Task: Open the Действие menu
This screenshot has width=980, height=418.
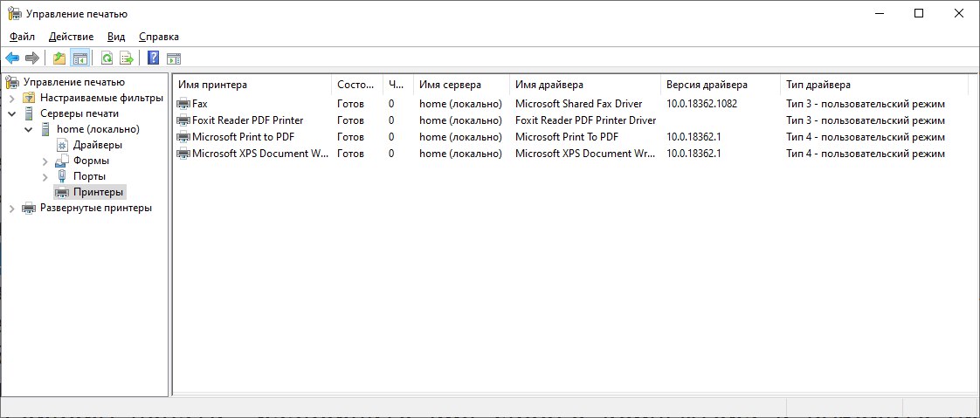Action: tap(72, 37)
